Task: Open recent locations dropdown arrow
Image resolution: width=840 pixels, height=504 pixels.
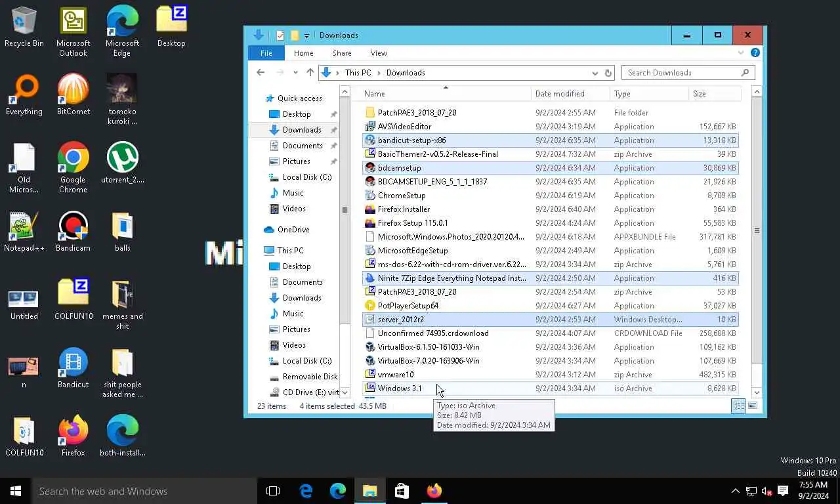Action: tap(295, 73)
